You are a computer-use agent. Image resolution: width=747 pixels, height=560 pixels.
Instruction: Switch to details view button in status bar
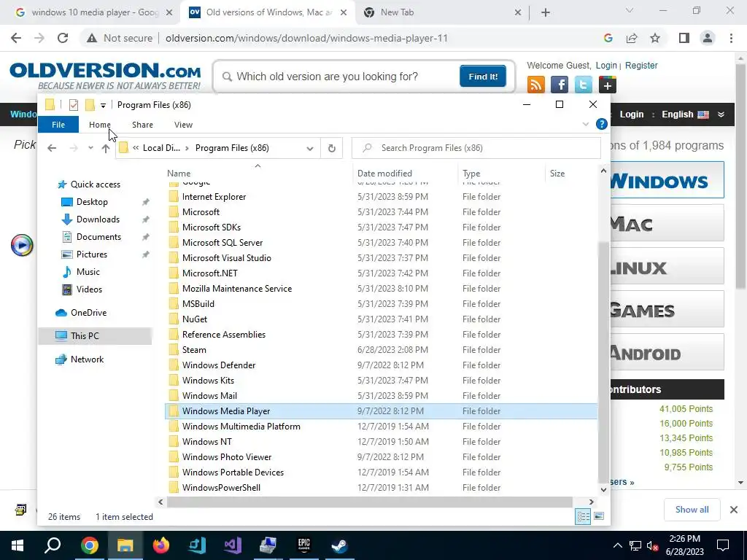[583, 516]
